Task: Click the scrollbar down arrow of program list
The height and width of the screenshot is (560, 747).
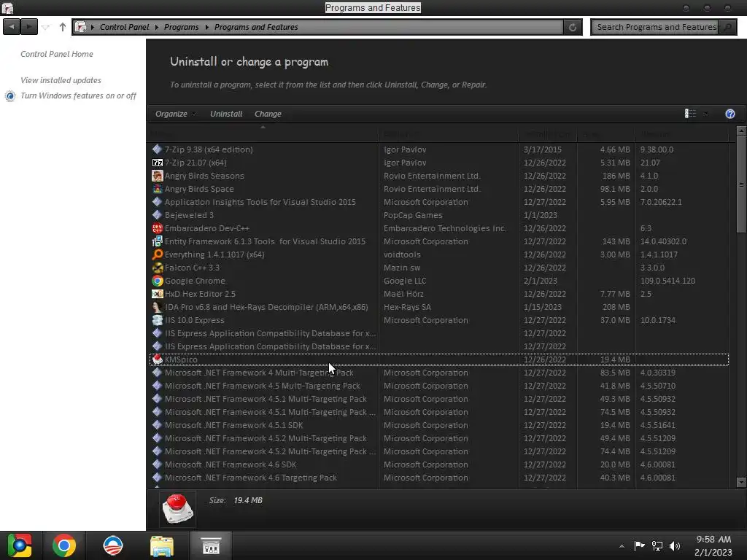Action: tap(741, 482)
